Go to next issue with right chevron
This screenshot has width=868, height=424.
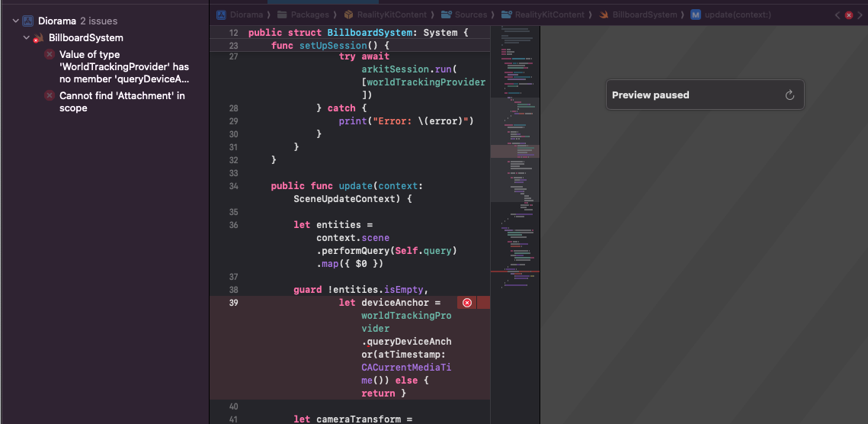tap(860, 14)
